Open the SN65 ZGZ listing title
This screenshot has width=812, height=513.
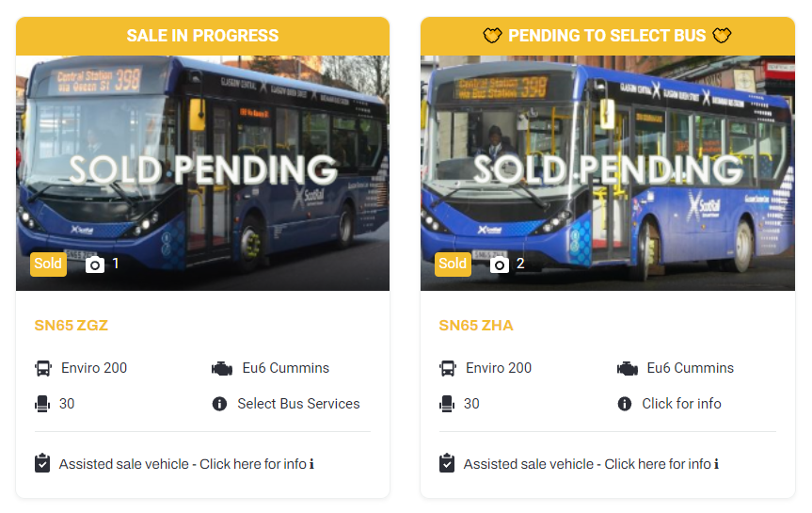point(72,326)
